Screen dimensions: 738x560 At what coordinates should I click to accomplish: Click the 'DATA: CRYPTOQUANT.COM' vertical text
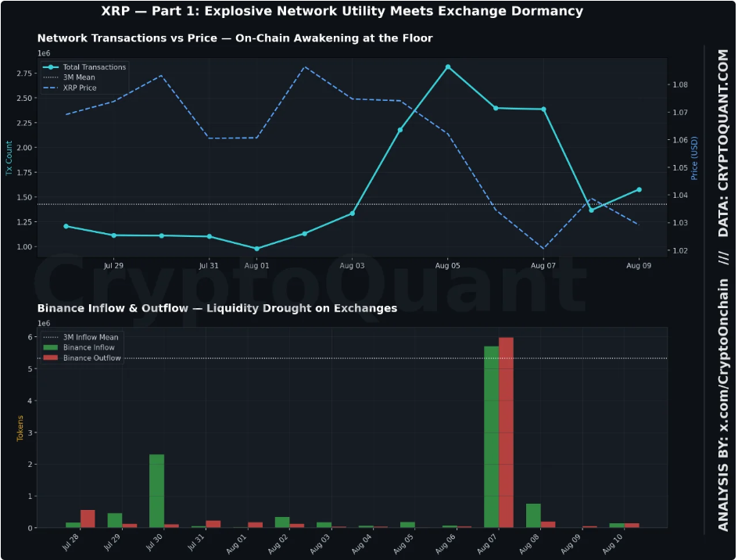[x=723, y=143]
